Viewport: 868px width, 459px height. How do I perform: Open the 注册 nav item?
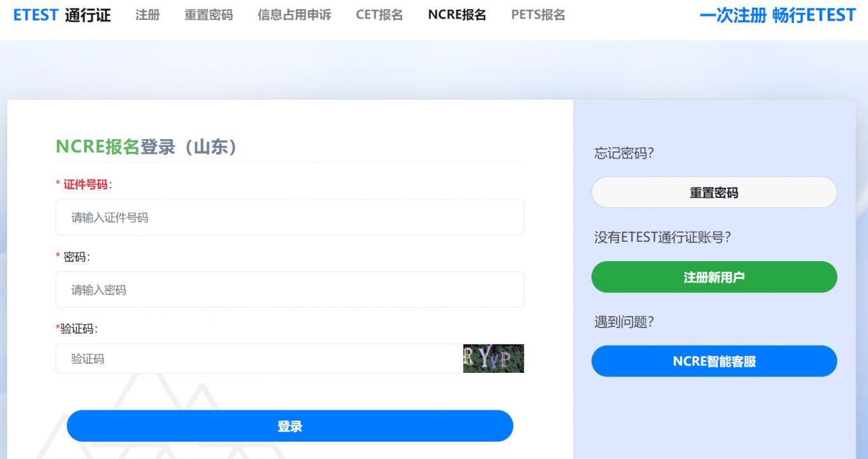(147, 15)
